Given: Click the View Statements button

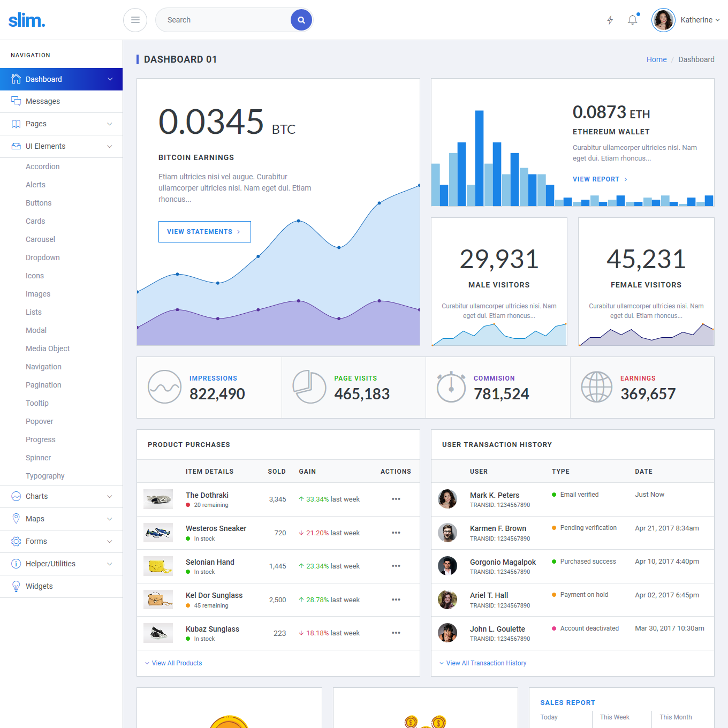Looking at the screenshot, I should click(204, 232).
